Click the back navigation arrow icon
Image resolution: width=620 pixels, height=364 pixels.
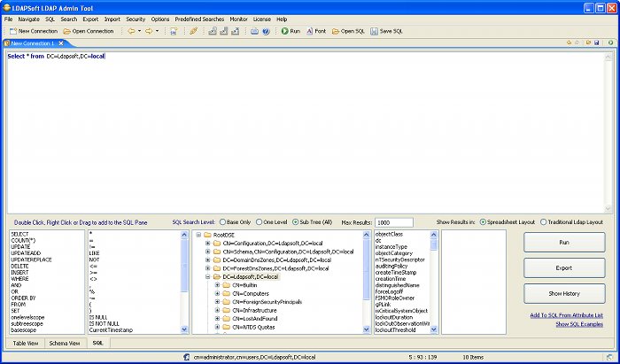point(131,31)
